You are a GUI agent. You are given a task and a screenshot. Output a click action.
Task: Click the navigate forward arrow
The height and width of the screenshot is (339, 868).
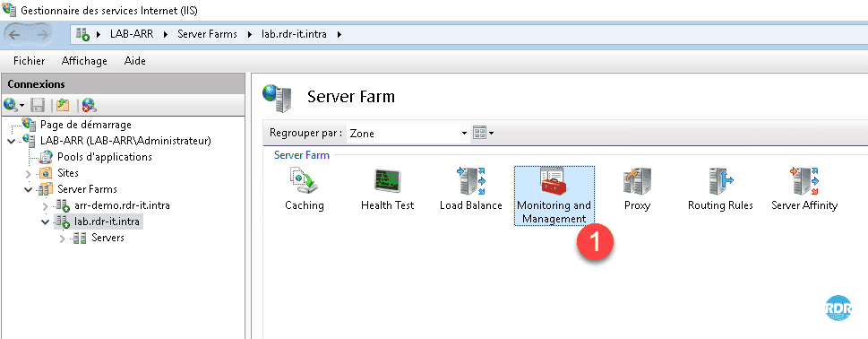tap(43, 34)
